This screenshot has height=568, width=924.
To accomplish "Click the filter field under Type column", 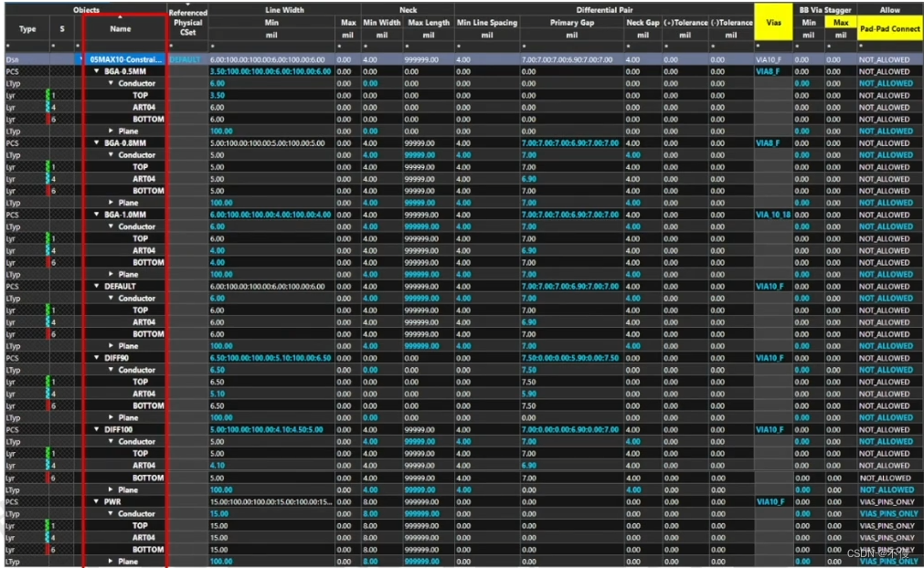I will (x=27, y=46).
